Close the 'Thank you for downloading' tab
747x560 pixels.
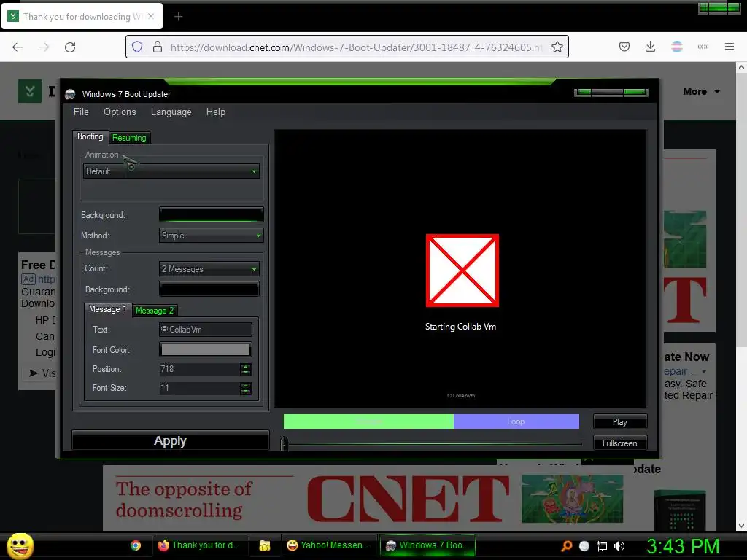(x=151, y=16)
